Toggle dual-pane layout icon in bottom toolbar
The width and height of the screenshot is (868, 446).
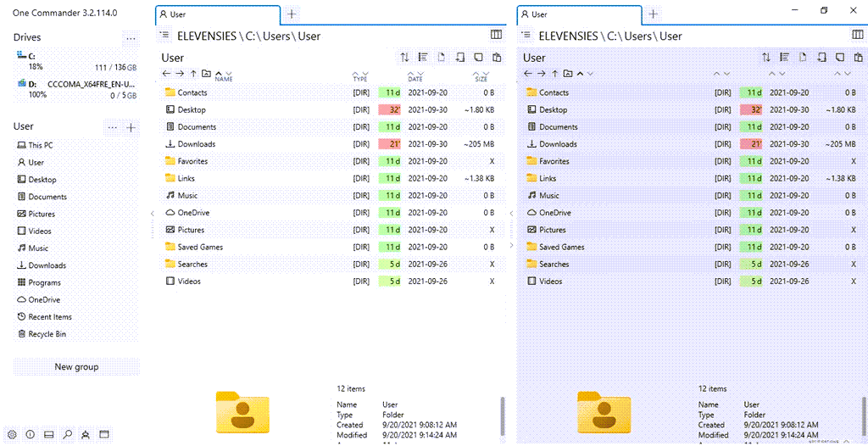pos(49,435)
